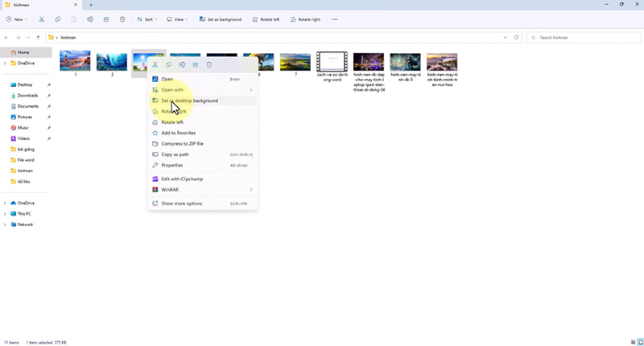
Task: Choose Properties in the context menu
Action: (x=171, y=165)
